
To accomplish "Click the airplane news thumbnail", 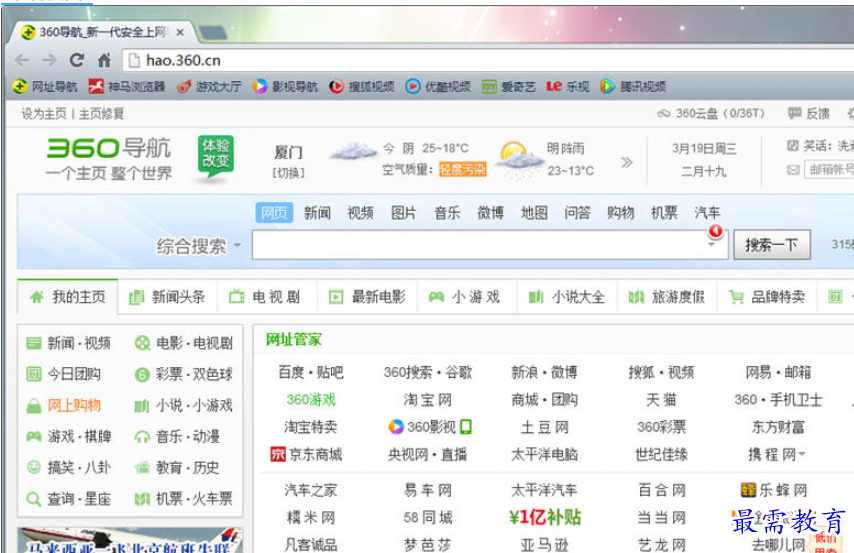I will click(130, 540).
